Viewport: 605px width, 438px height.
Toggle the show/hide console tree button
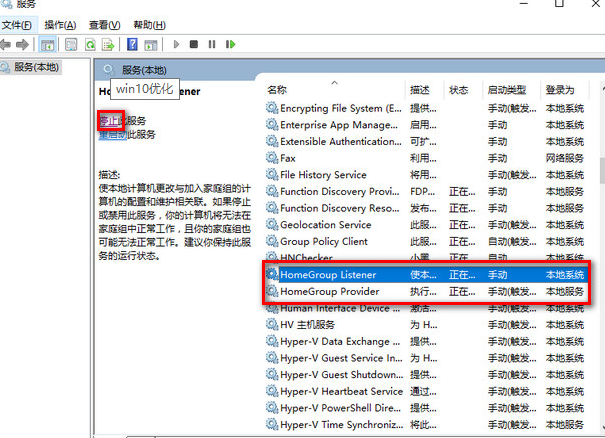pyautogui.click(x=48, y=44)
